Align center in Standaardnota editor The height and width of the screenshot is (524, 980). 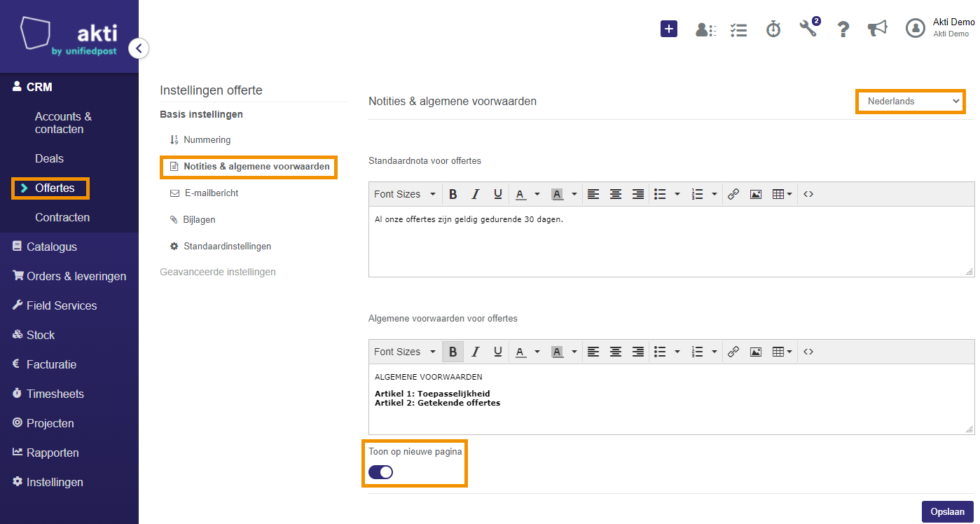[616, 194]
